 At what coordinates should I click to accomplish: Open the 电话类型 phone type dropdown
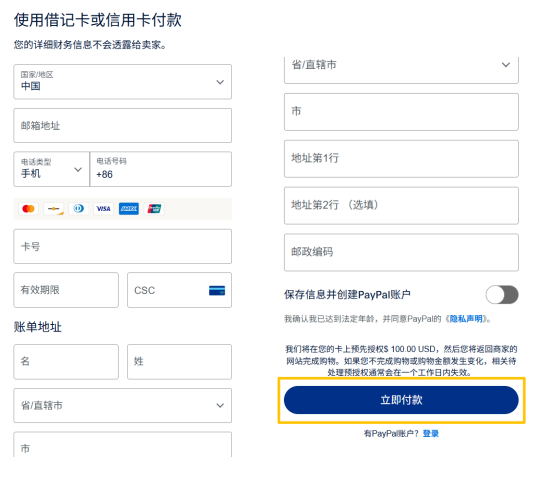coord(52,169)
